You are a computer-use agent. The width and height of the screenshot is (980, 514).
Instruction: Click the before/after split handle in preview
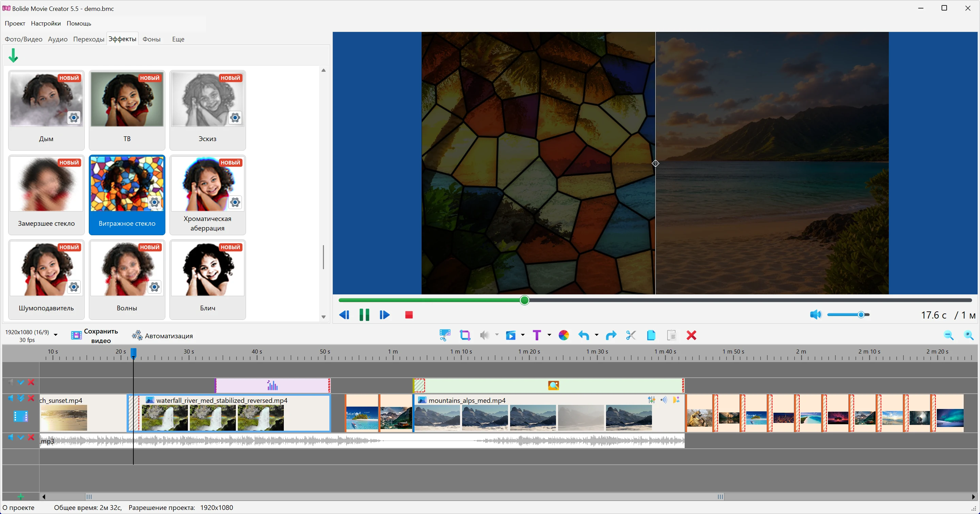tap(655, 164)
